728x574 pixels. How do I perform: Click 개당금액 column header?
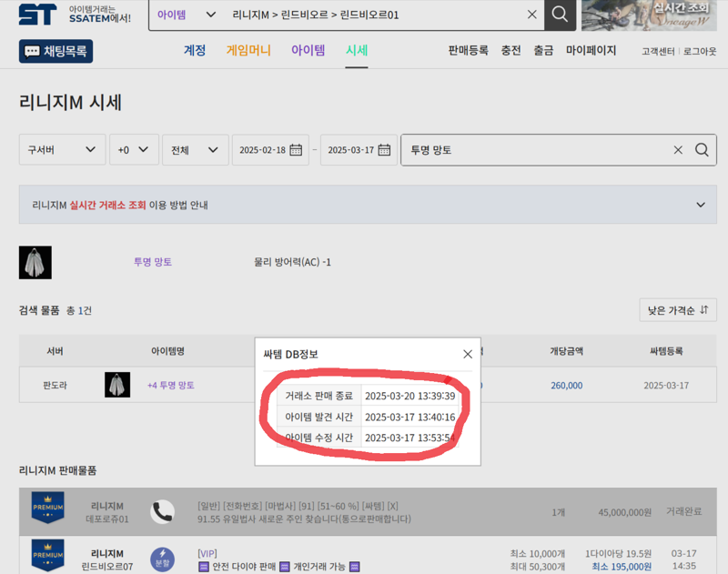pyautogui.click(x=566, y=351)
